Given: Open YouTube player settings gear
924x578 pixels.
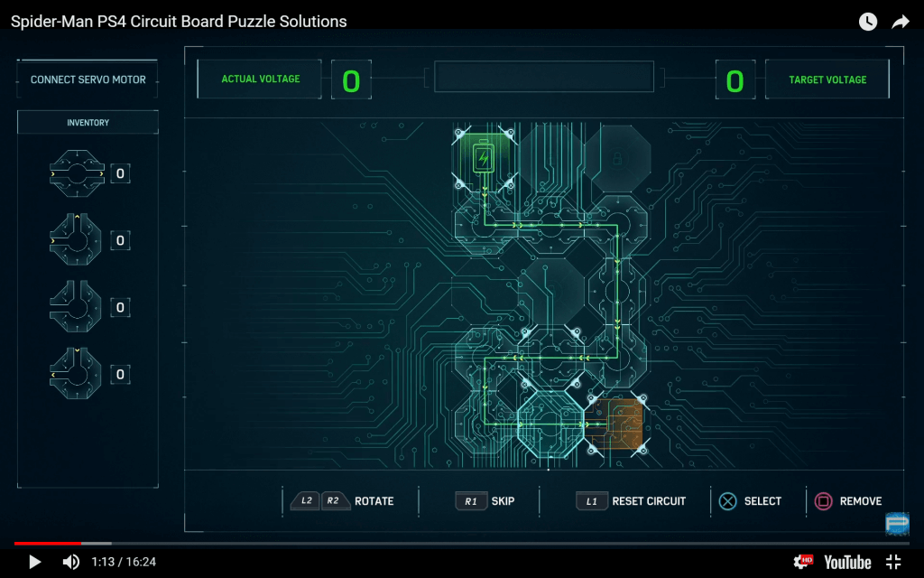Looking at the screenshot, I should (802, 562).
